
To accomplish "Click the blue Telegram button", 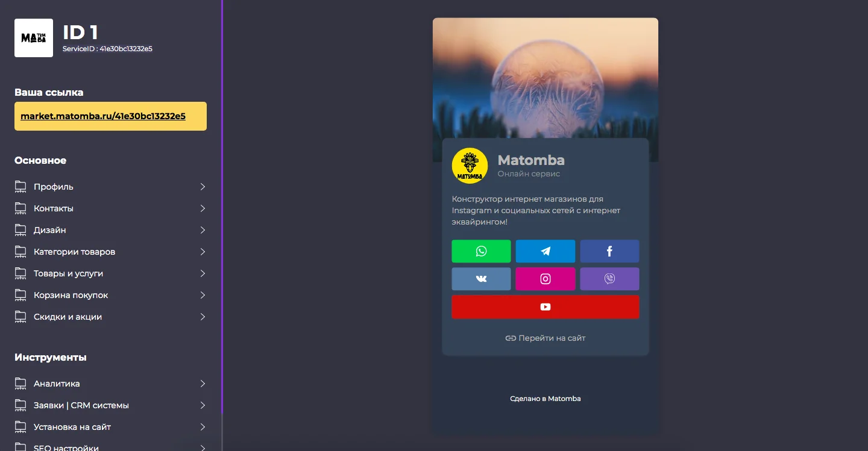I will coord(546,251).
